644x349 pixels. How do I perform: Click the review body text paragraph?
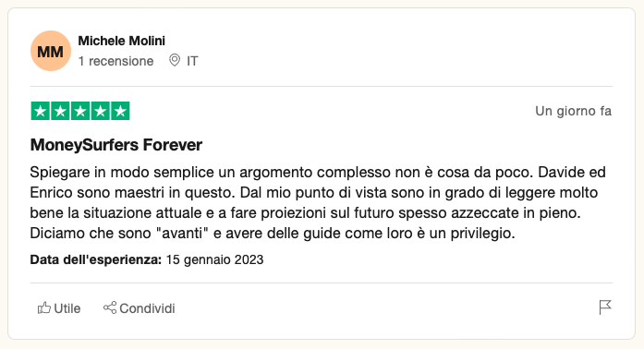coord(318,202)
